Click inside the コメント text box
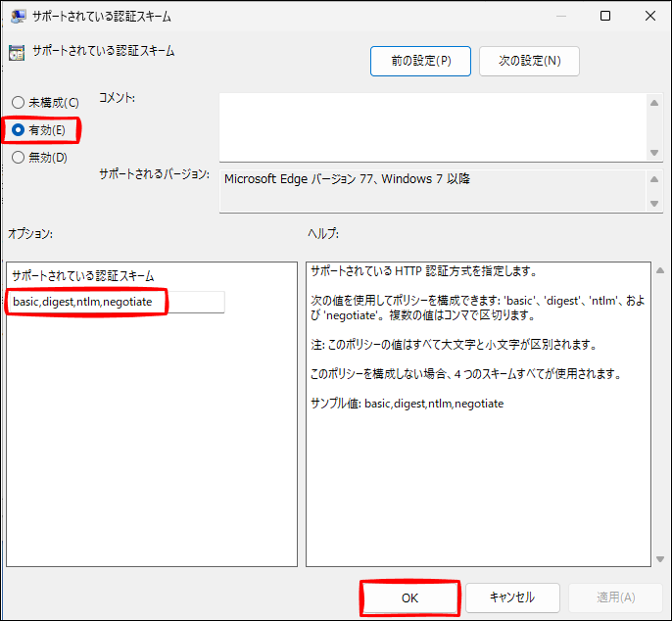Screen dimensions: 672x621 click(x=431, y=125)
